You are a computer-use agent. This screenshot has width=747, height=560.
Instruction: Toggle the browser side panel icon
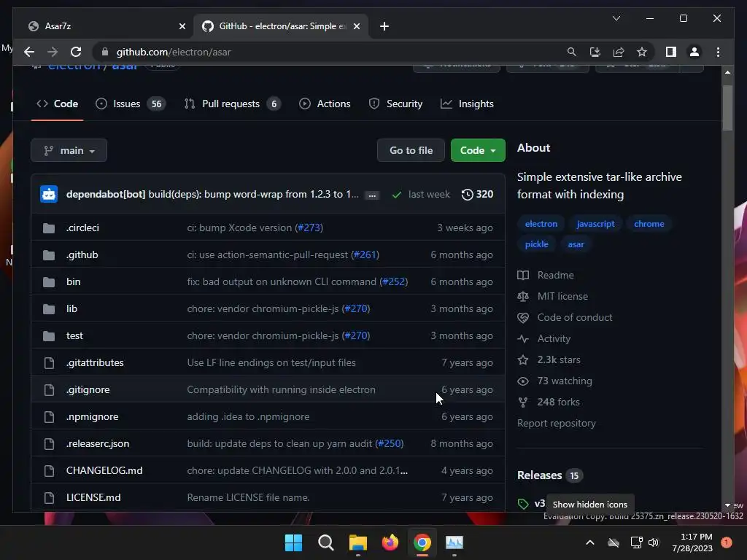point(671,52)
